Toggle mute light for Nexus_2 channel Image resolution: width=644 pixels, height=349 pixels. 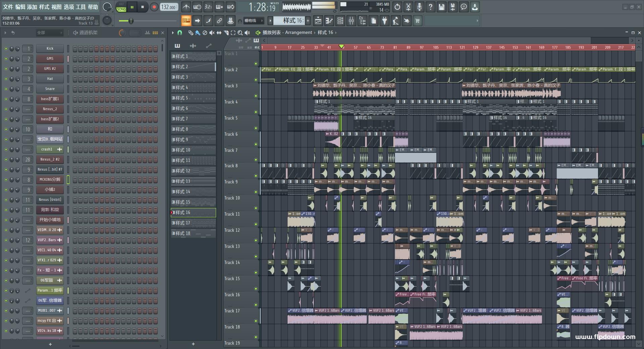(6, 109)
